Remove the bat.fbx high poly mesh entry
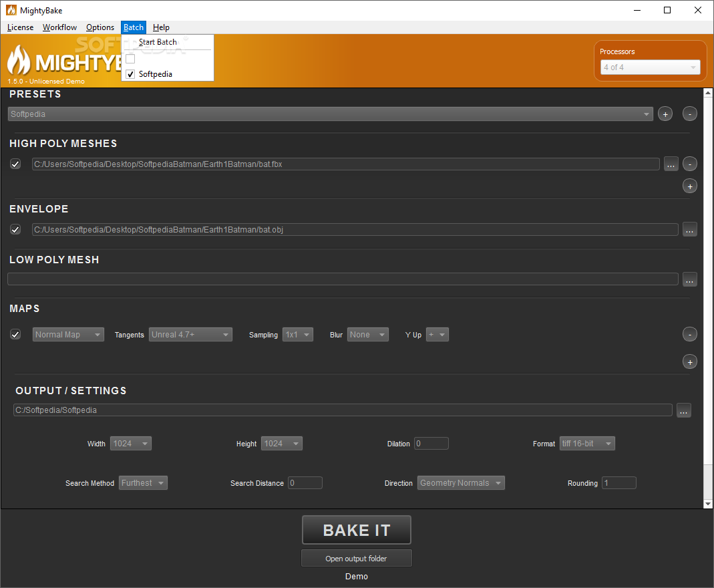 tap(689, 164)
